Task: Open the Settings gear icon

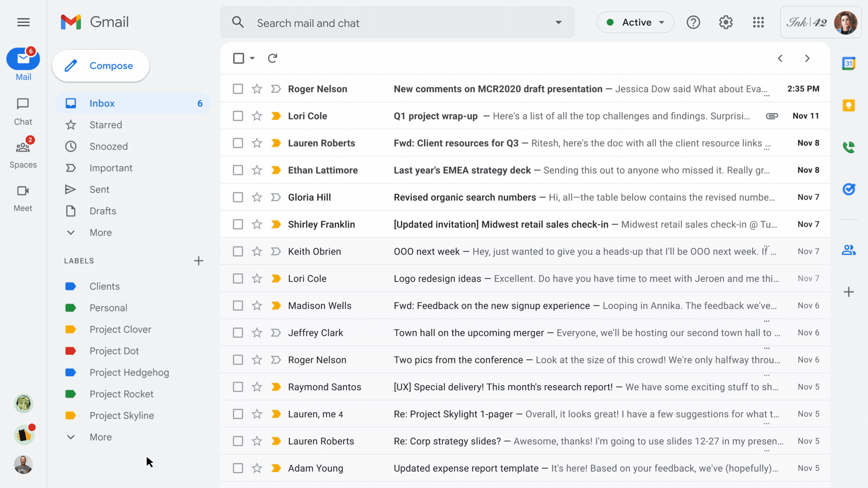Action: pos(726,22)
